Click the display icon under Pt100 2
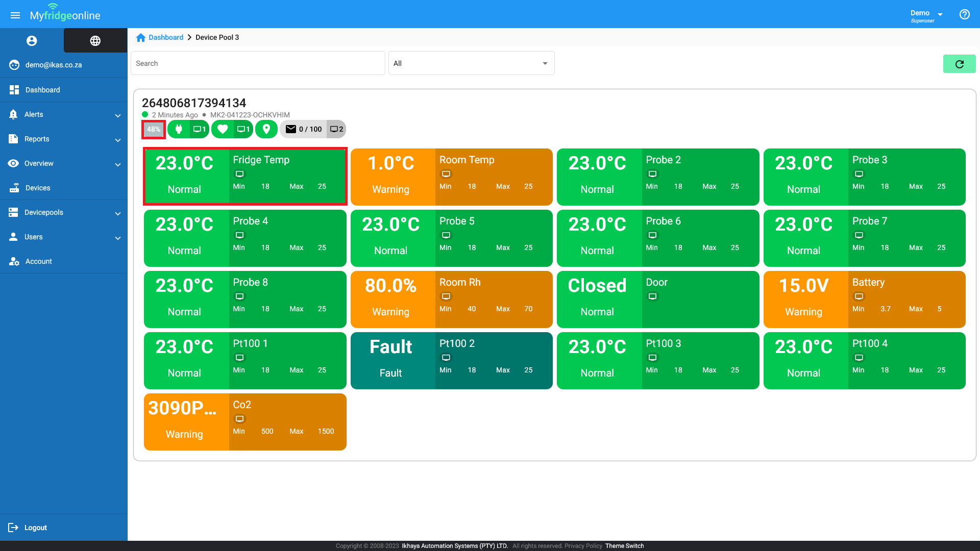The width and height of the screenshot is (980, 551). coord(446,358)
